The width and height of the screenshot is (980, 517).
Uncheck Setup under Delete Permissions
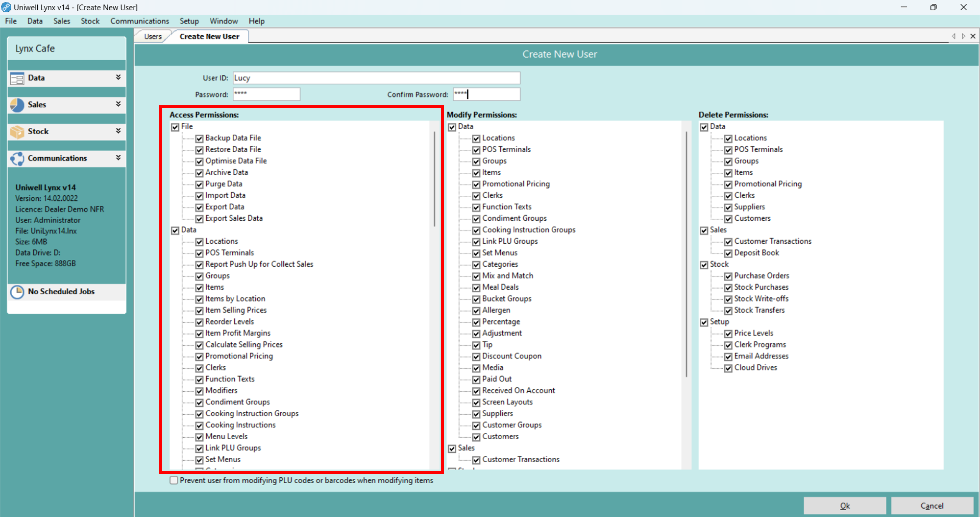pos(704,322)
